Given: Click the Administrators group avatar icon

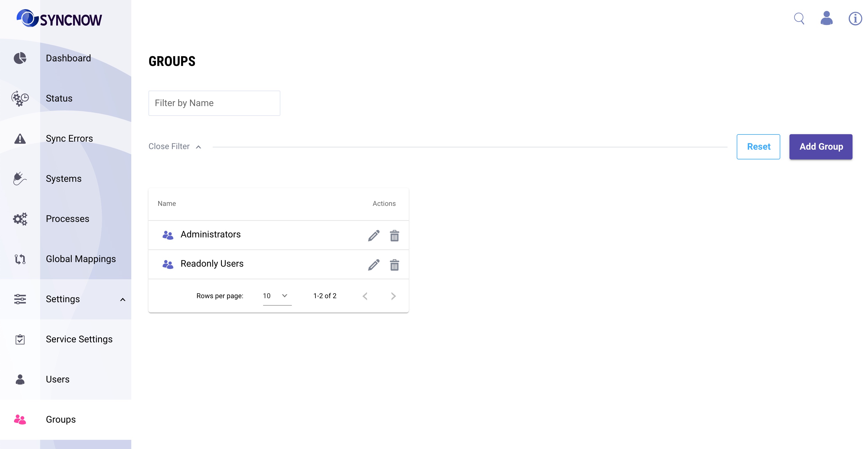Looking at the screenshot, I should (168, 234).
